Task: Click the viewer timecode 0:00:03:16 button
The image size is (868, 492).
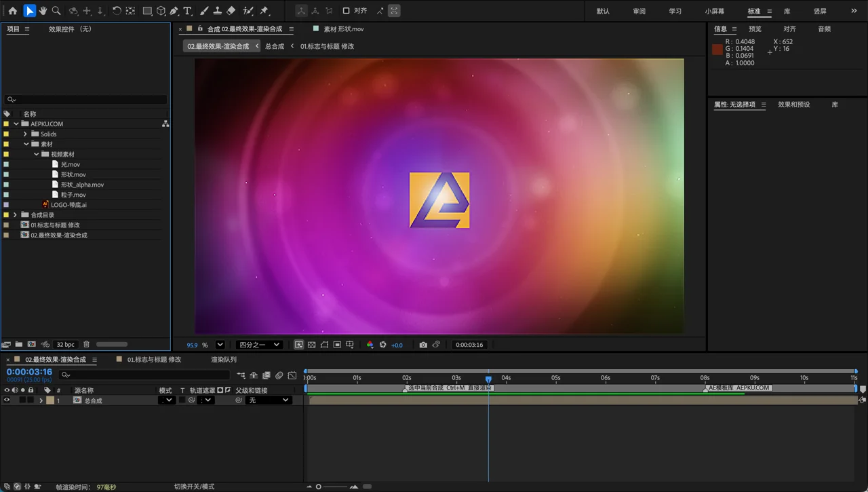Action: pyautogui.click(x=469, y=345)
